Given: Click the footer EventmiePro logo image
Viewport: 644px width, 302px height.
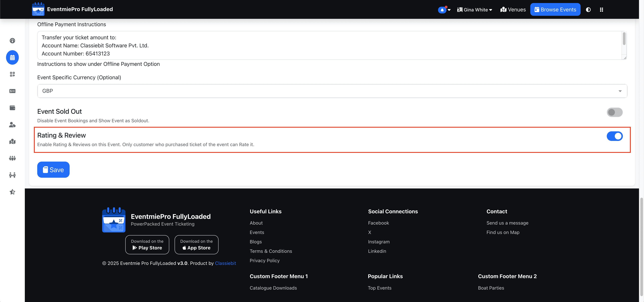Looking at the screenshot, I should point(114,220).
